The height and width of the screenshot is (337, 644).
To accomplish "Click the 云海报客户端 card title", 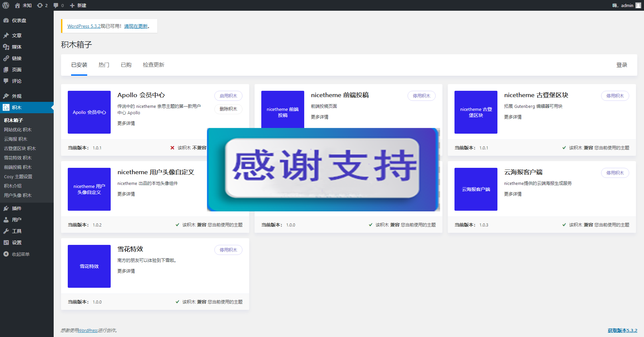I will (x=523, y=172).
